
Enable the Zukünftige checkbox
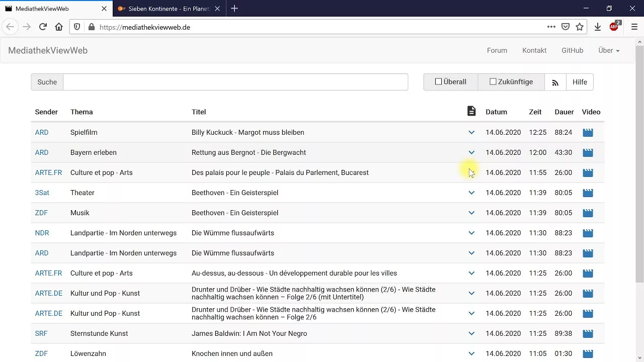[493, 81]
